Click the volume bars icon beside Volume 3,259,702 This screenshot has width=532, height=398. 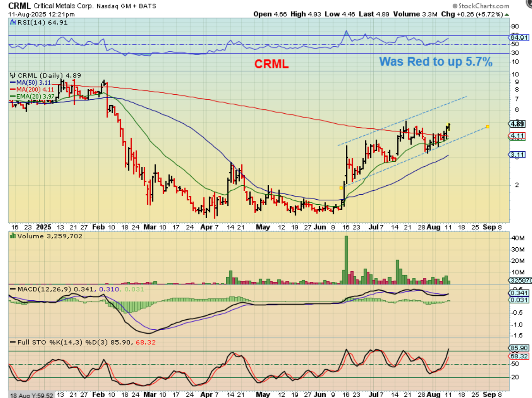pyautogui.click(x=13, y=236)
